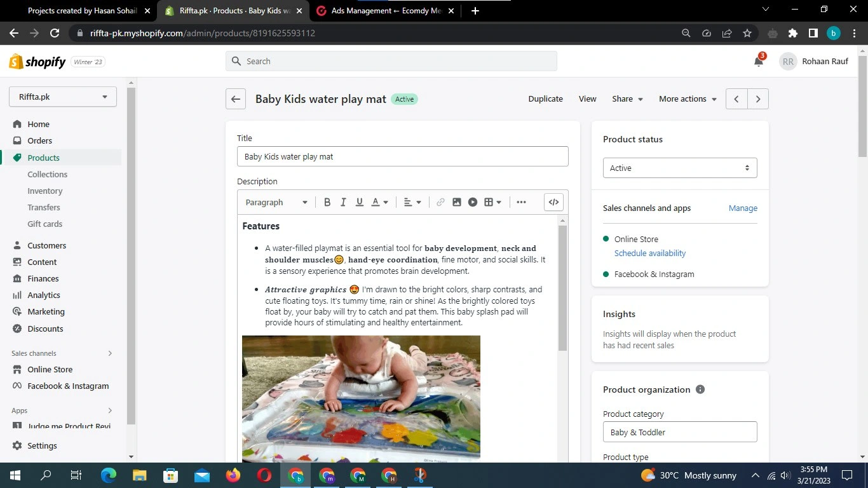Go to next product chevron

pos(758,99)
